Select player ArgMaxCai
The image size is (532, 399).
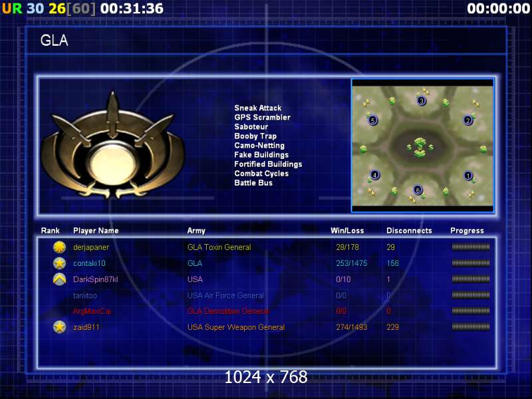click(92, 311)
